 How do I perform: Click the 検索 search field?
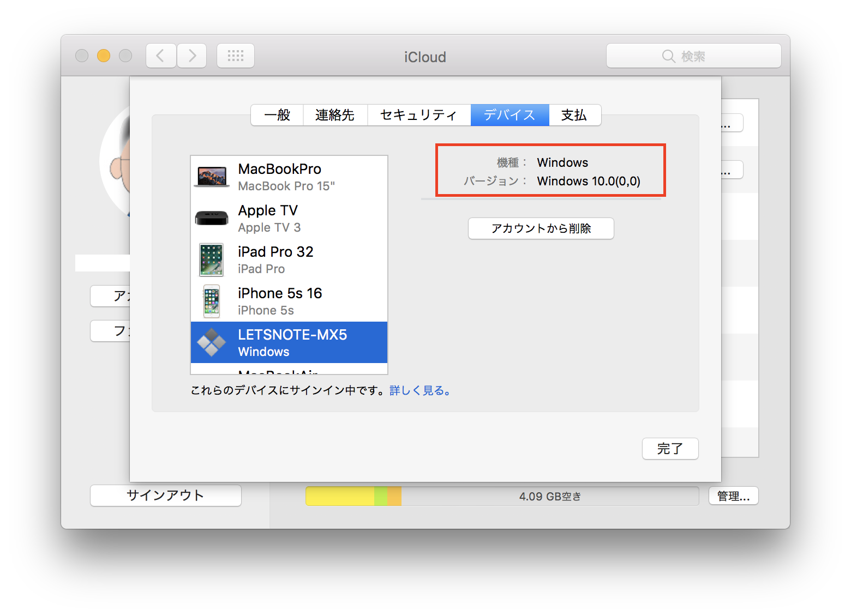click(694, 56)
